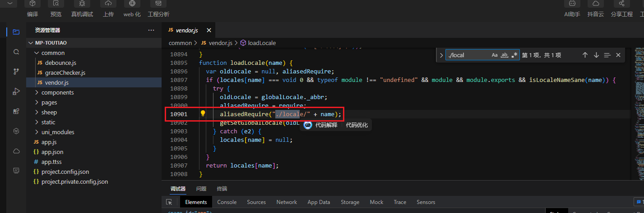Collapse the common folder

click(53, 53)
